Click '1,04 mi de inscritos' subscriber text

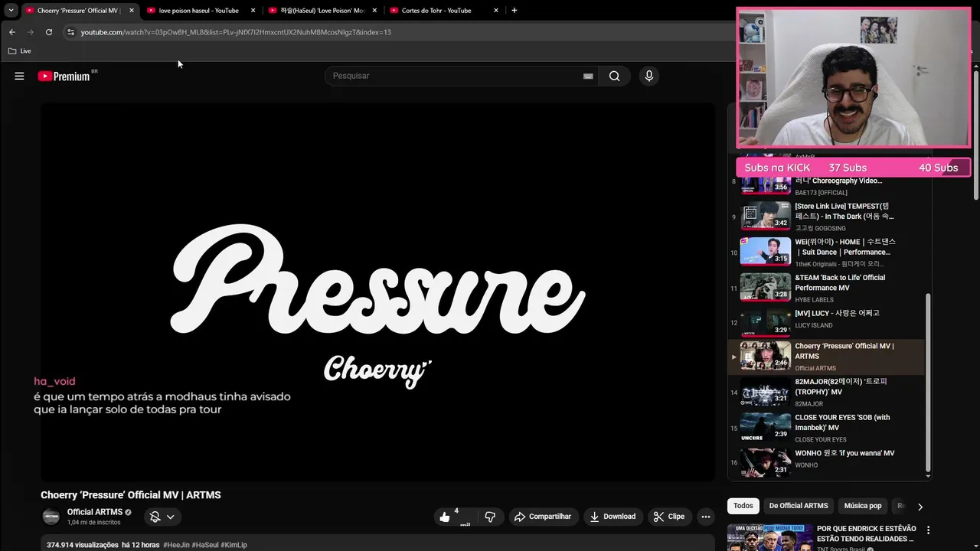point(93,523)
